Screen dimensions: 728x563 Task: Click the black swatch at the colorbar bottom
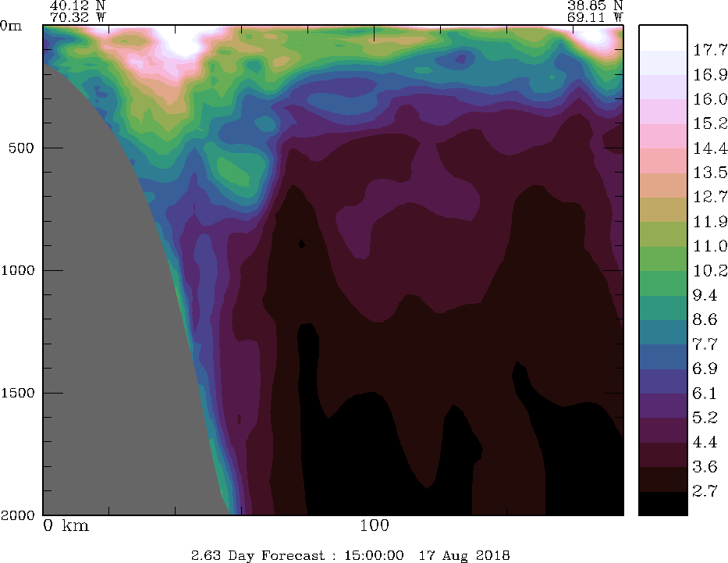pos(662,504)
